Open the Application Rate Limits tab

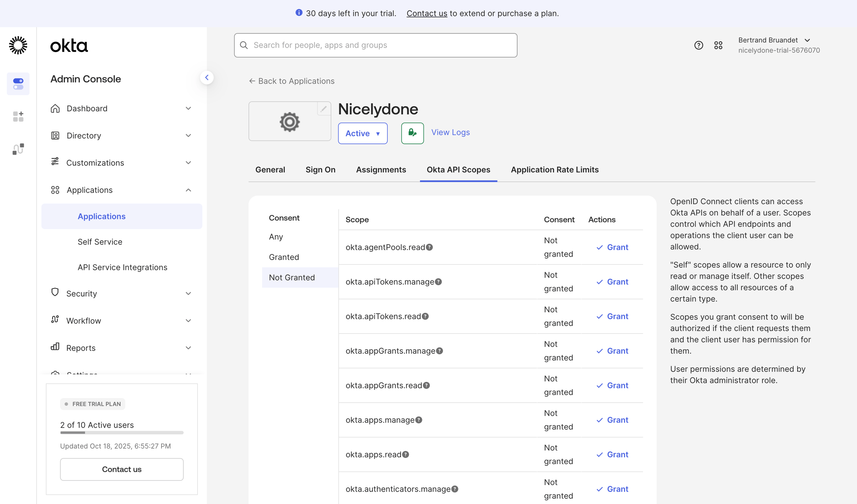[555, 170]
